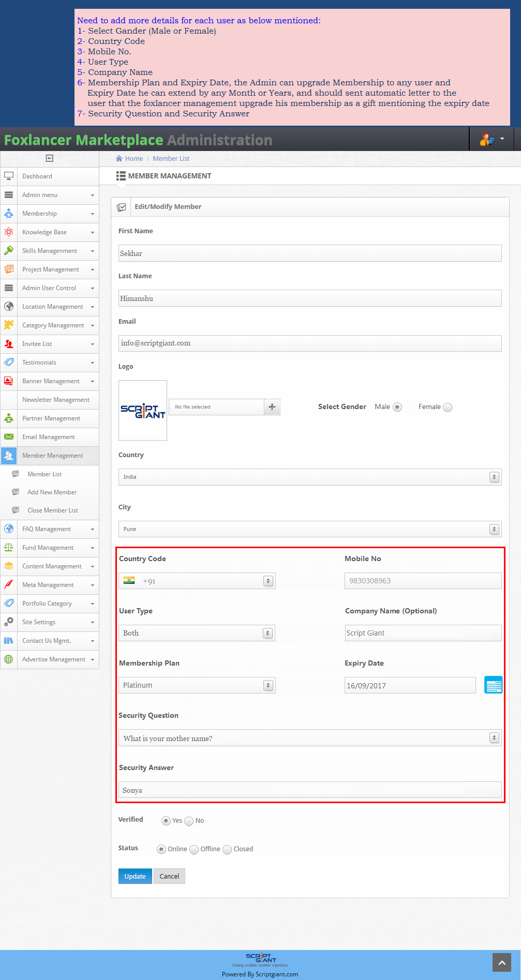
Task: Open the admin user account dropdown
Action: tap(492, 139)
